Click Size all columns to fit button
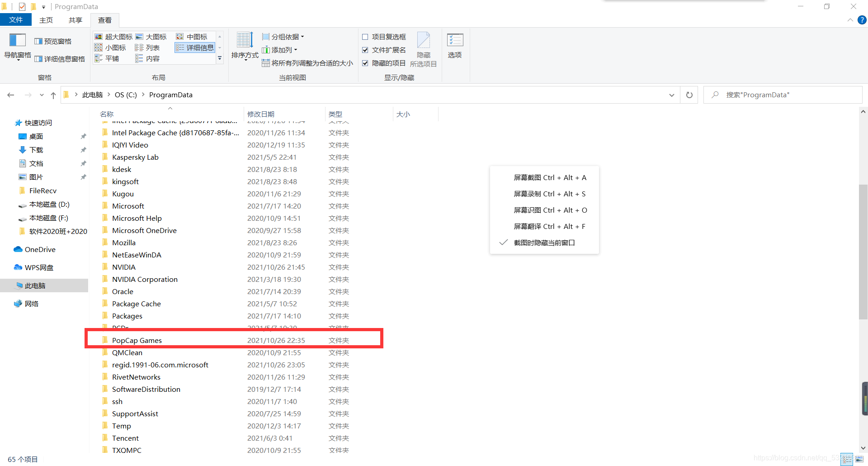This screenshot has width=868, height=466. pos(307,63)
